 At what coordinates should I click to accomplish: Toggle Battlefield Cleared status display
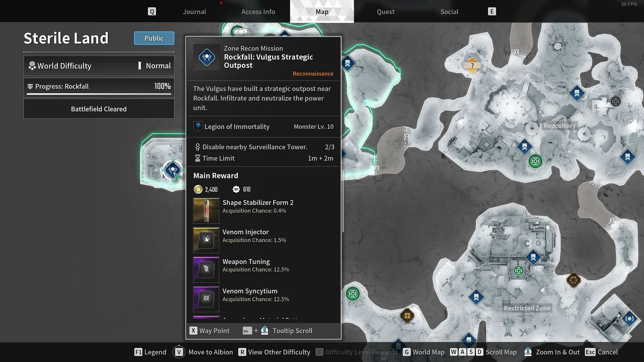(x=99, y=109)
